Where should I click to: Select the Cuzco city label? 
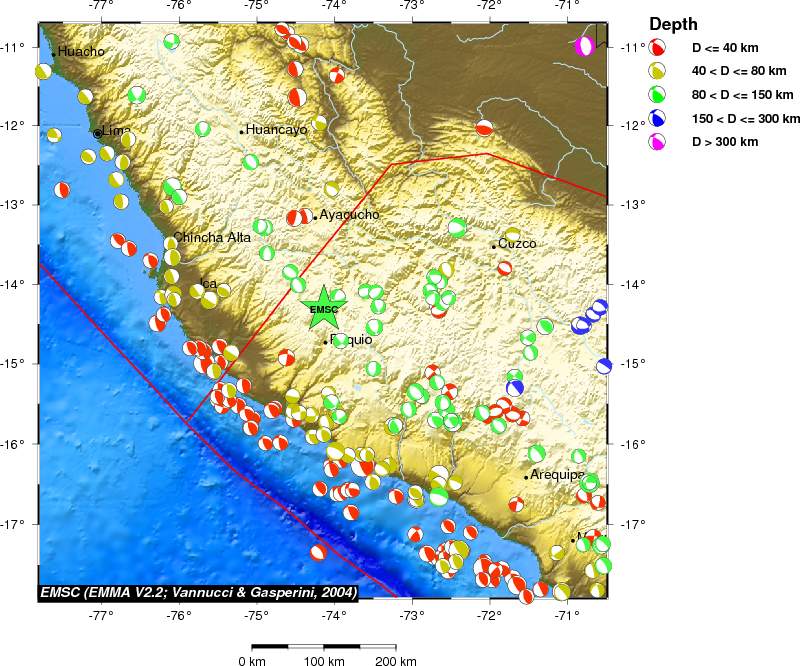click(517, 244)
